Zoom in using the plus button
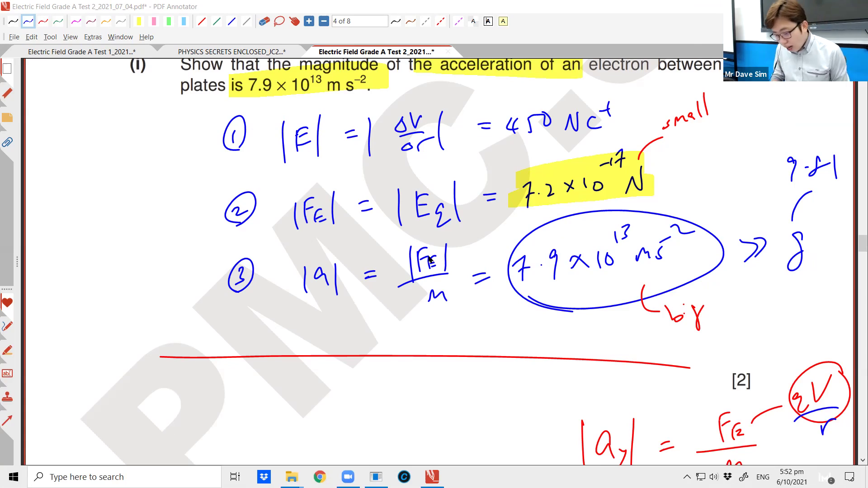This screenshot has height=488, width=868. pyautogui.click(x=309, y=21)
